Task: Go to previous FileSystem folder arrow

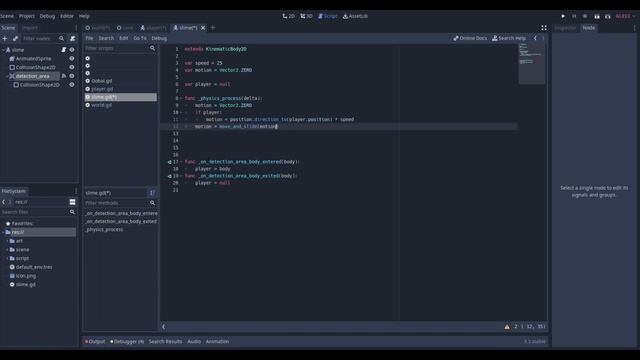Action: click(x=4, y=202)
